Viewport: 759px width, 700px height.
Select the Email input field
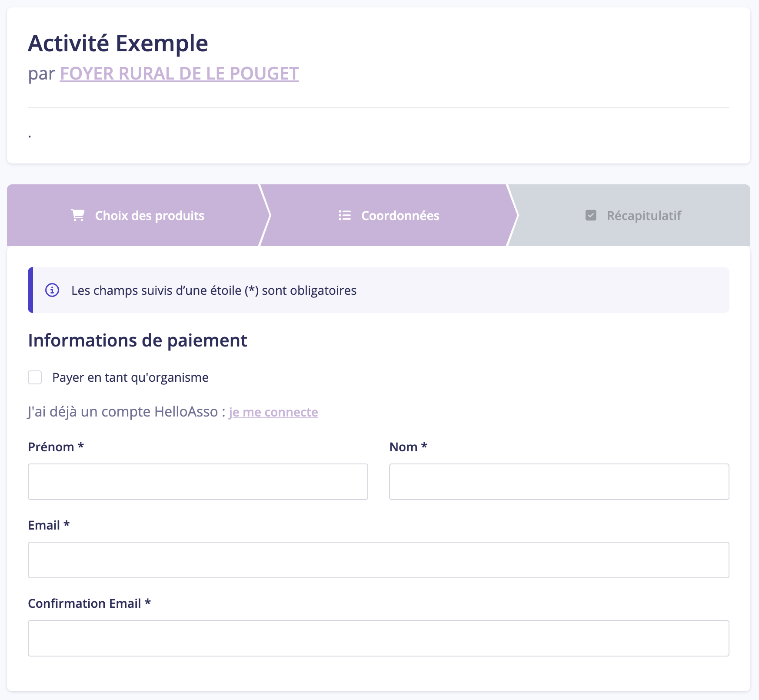379,560
